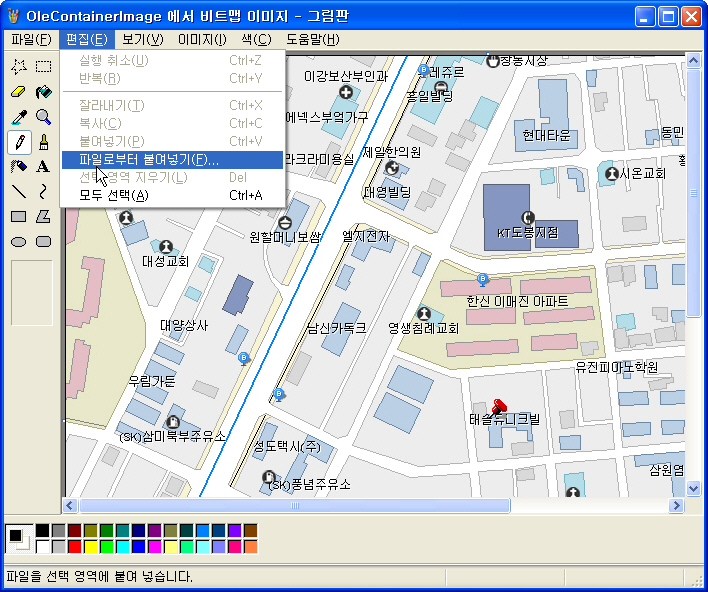The width and height of the screenshot is (708, 592).
Task: Choose the straight Line tool
Action: (19, 192)
